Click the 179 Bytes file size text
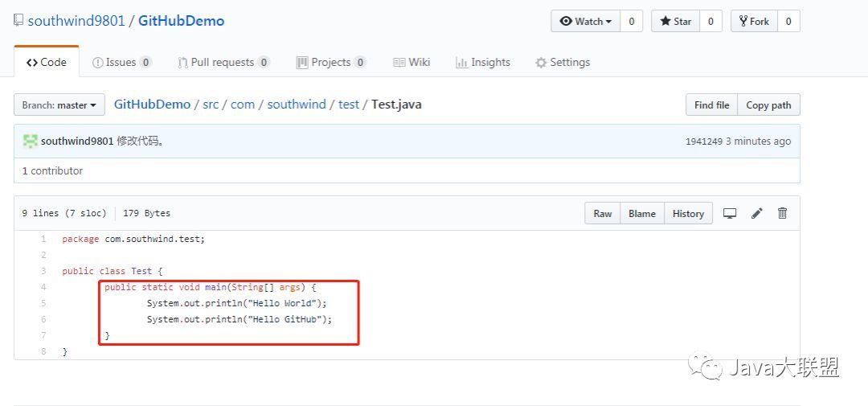 (x=147, y=213)
